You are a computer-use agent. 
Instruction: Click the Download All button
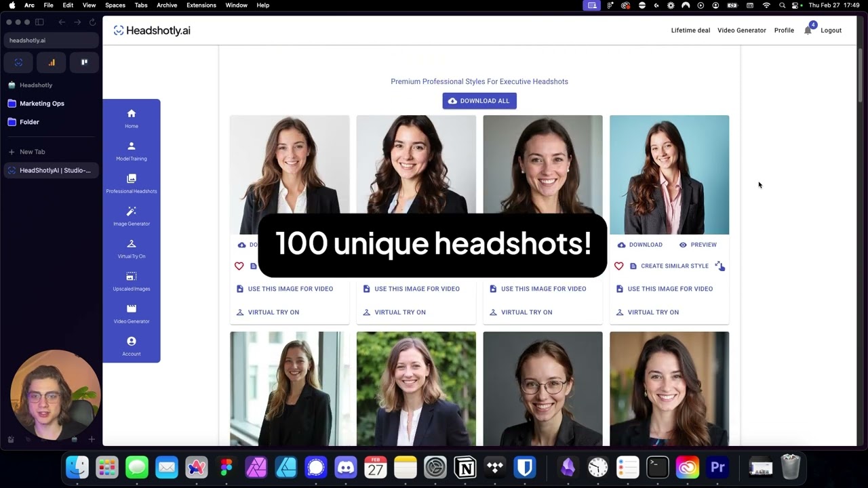[x=479, y=101]
